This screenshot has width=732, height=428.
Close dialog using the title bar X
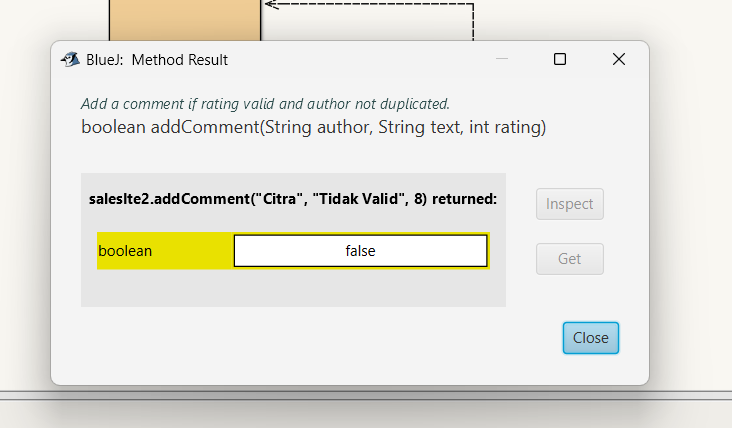coord(618,60)
